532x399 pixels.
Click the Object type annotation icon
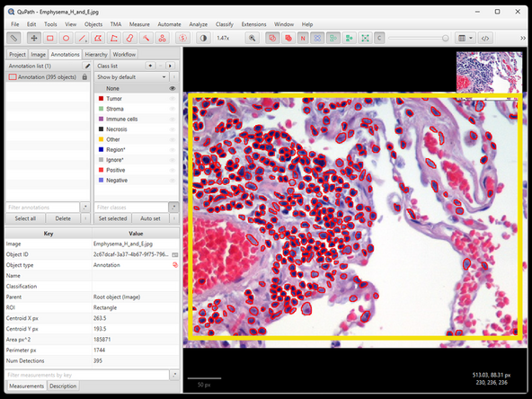click(x=175, y=265)
